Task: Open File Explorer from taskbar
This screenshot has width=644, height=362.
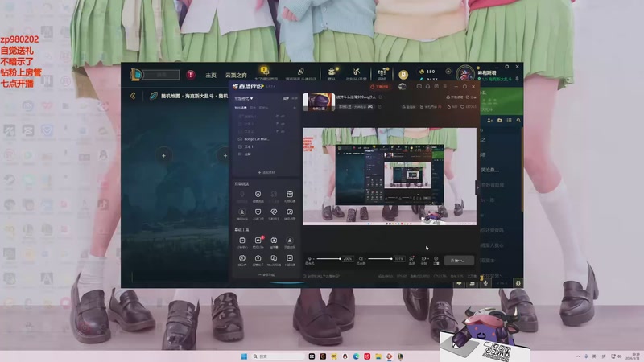Action: pos(378,356)
